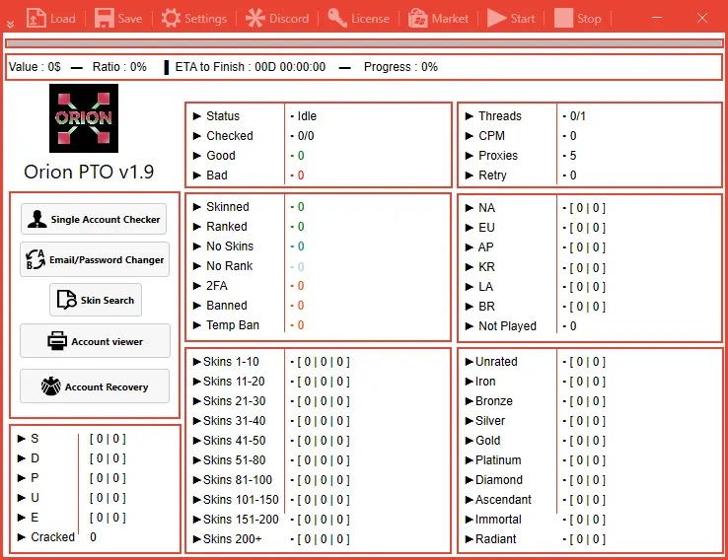
Task: Click the eagle shield icon on Account Recovery
Action: point(51,386)
